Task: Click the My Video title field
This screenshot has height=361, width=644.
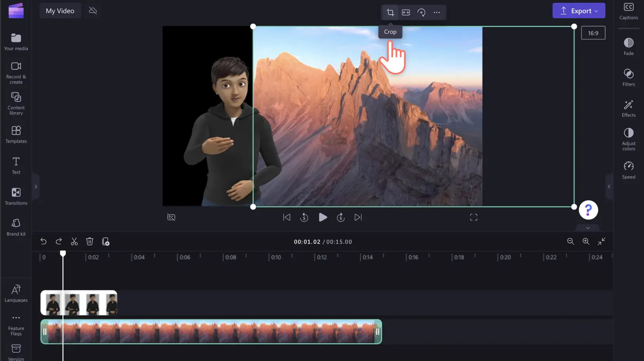Action: pyautogui.click(x=60, y=11)
